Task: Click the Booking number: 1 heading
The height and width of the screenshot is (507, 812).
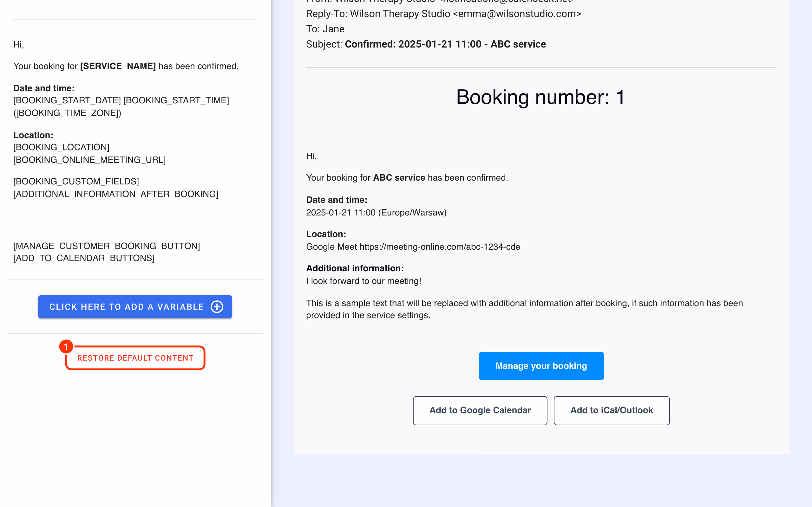Action: [541, 97]
